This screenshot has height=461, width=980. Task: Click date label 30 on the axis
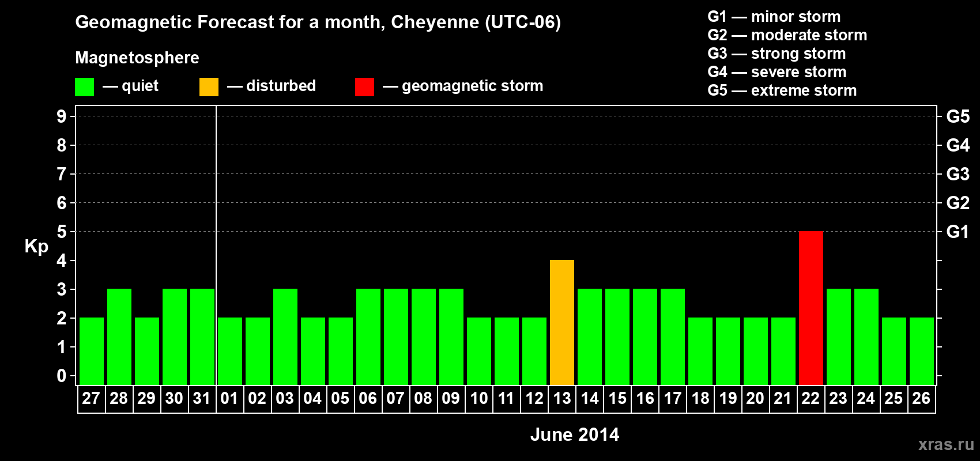pos(174,399)
